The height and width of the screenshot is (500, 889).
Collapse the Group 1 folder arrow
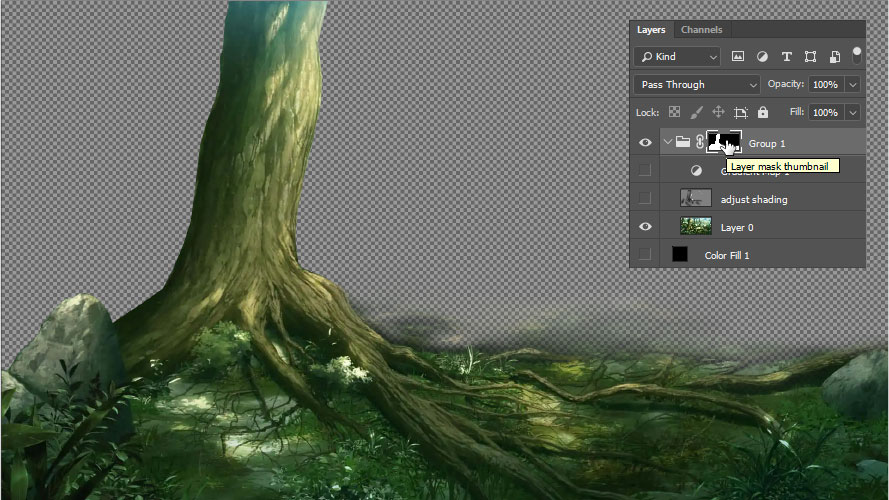point(667,143)
